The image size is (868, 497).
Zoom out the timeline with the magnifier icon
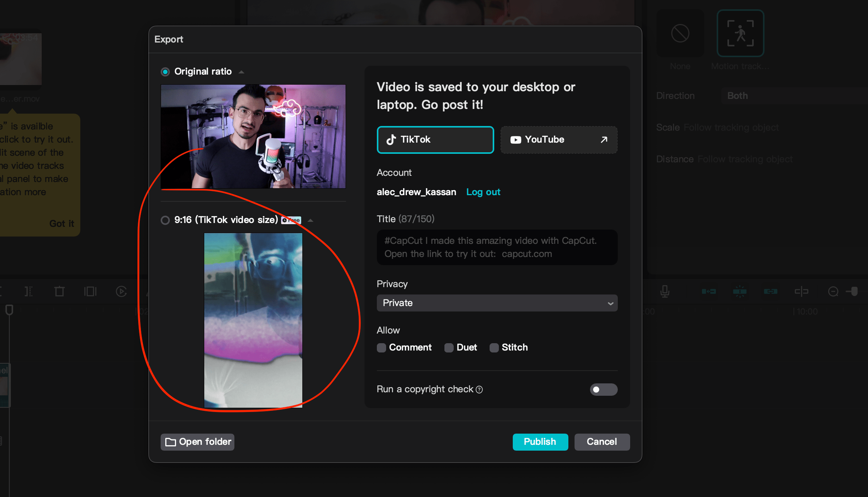click(833, 292)
